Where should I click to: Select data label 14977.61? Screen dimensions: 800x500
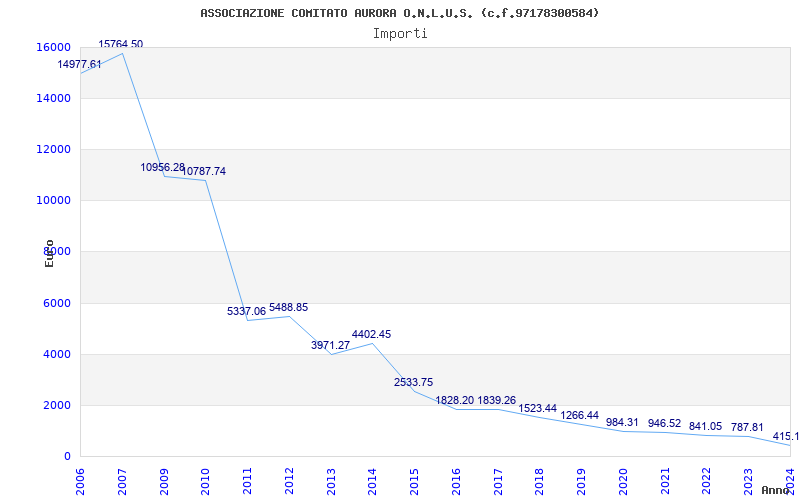click(x=79, y=64)
